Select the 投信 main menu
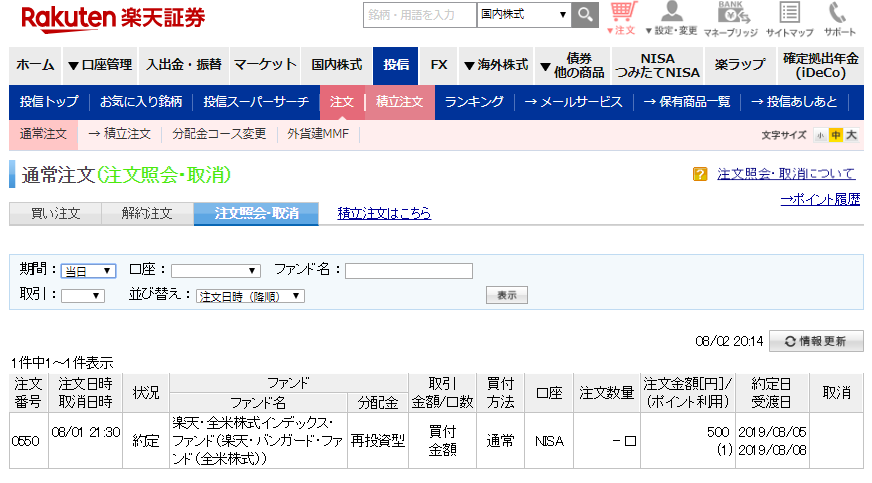Image resolution: width=872 pixels, height=483 pixels. pos(395,65)
